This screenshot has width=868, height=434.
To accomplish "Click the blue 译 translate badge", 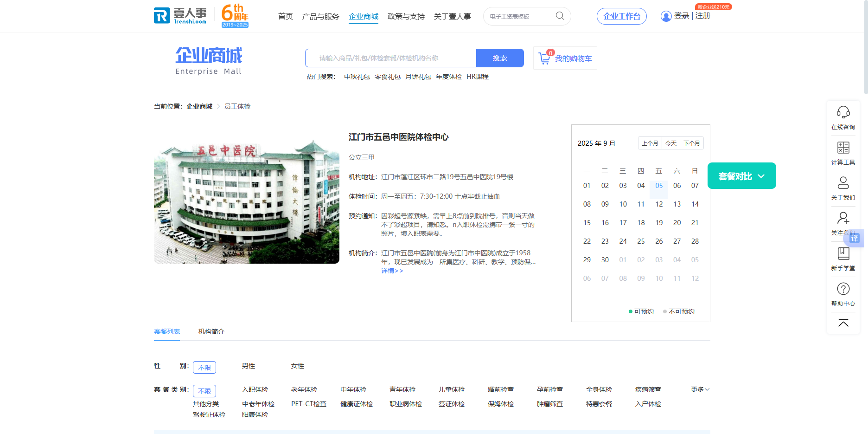I will (855, 238).
